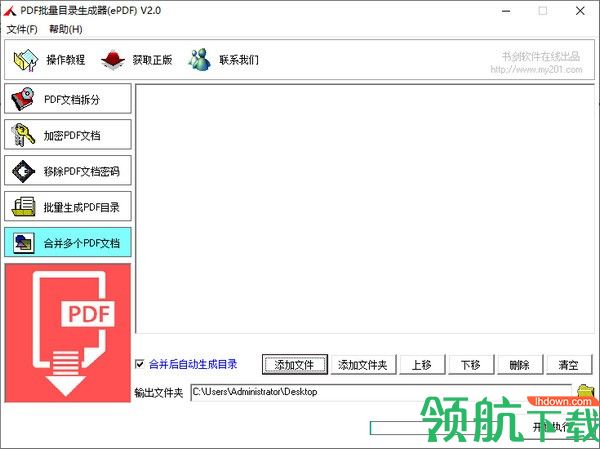Click the 联系我们 people icon
Viewport: 600px width, 449px height.
tap(199, 60)
